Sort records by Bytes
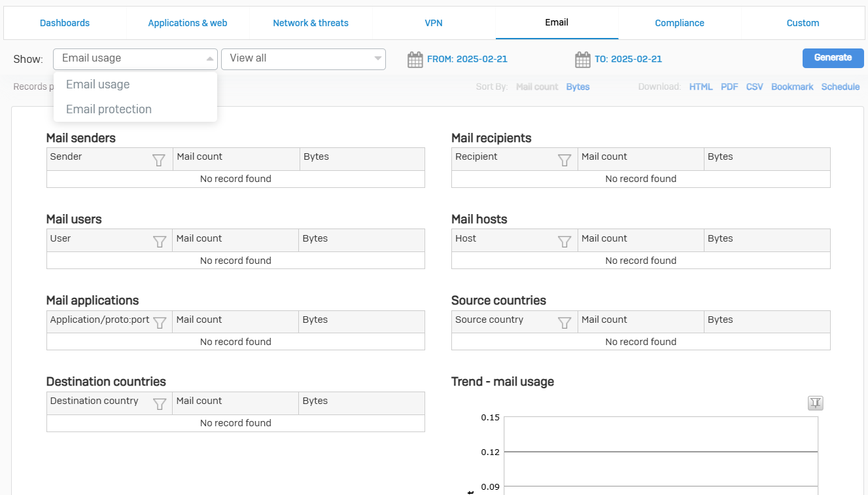This screenshot has width=868, height=495. coord(578,86)
